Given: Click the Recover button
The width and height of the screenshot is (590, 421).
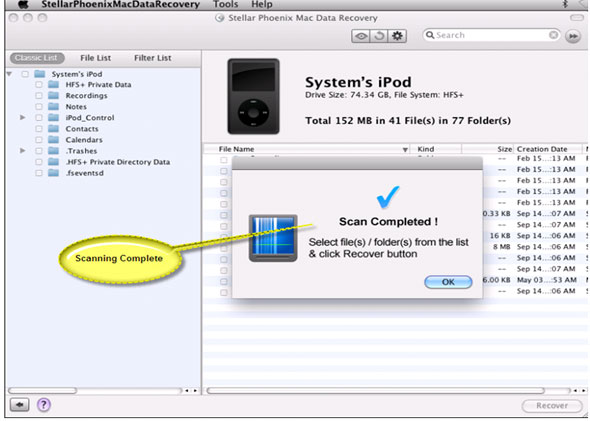Looking at the screenshot, I should click(x=552, y=406).
